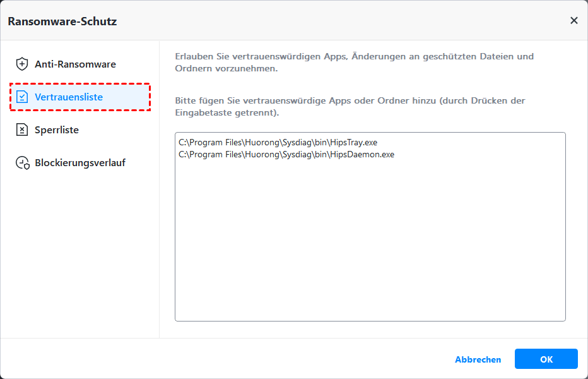
Task: Show the Blockierungsverlauf tab
Action: (80, 163)
